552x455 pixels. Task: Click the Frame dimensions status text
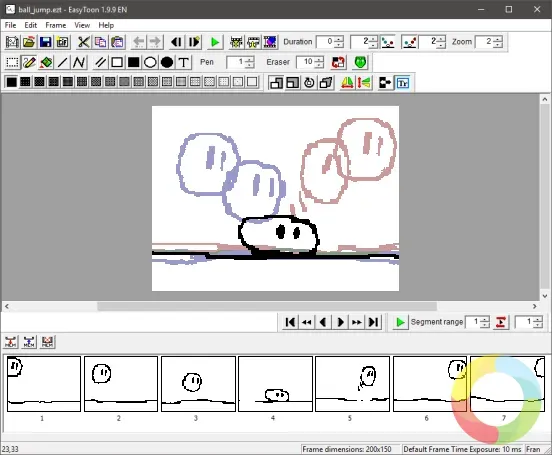(347, 449)
